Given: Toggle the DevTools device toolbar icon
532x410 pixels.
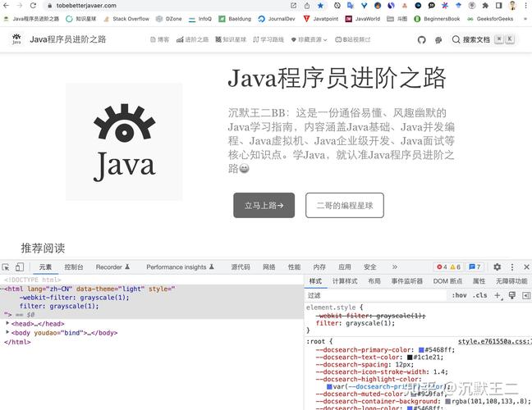Looking at the screenshot, I should point(20,267).
